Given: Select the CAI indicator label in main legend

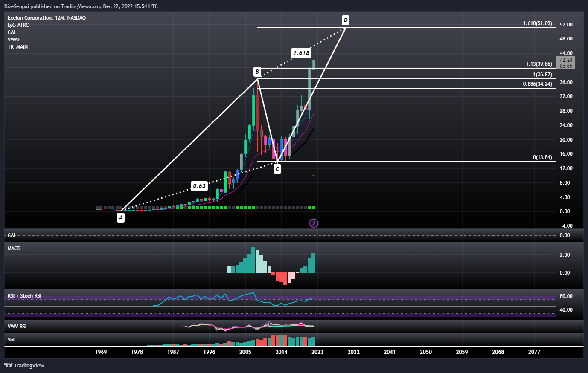Looking at the screenshot, I should [x=12, y=32].
